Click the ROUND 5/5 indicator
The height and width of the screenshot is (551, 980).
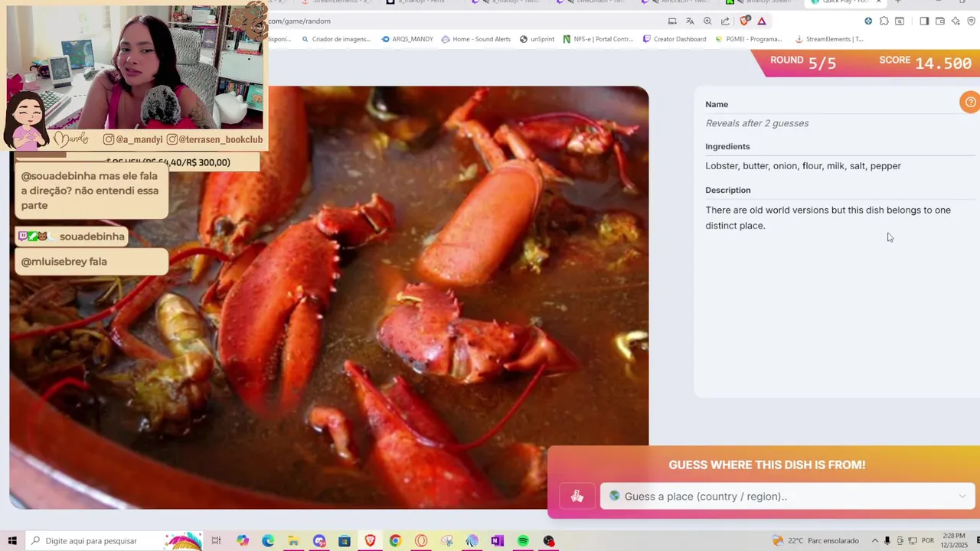coord(803,62)
